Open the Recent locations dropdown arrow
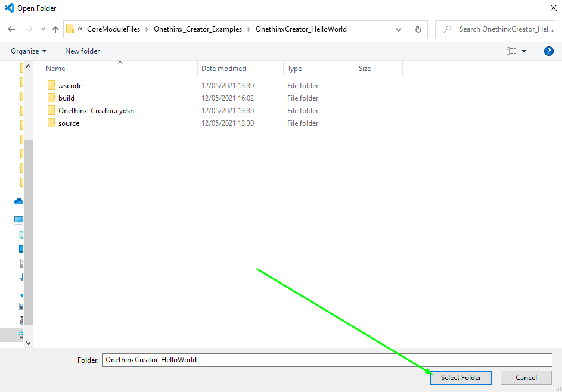Viewport: 562px width, 392px height. click(43, 29)
